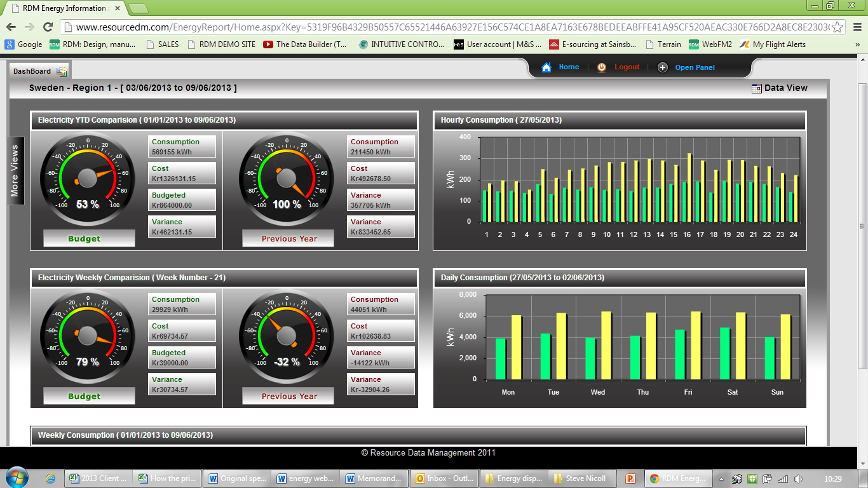868x488 pixels.
Task: Select the RDM Energy Information browser tab
Action: pyautogui.click(x=57, y=8)
